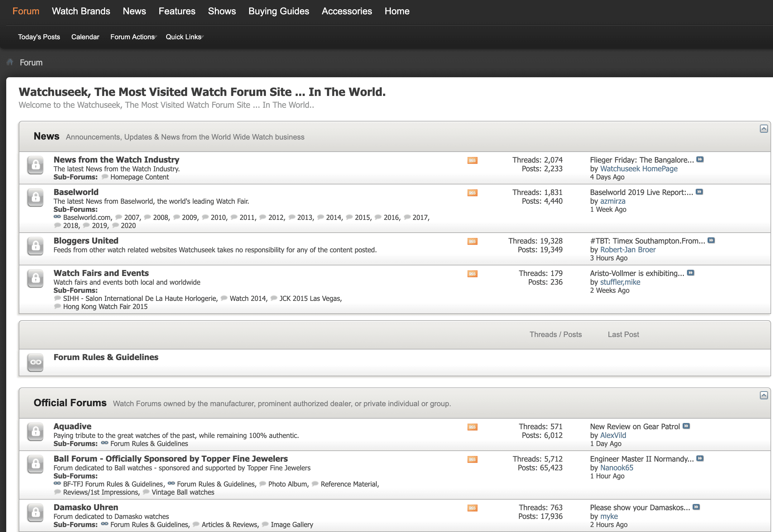Open Baselworld 2020 sub-forum
This screenshot has height=532, width=773.
tap(128, 226)
